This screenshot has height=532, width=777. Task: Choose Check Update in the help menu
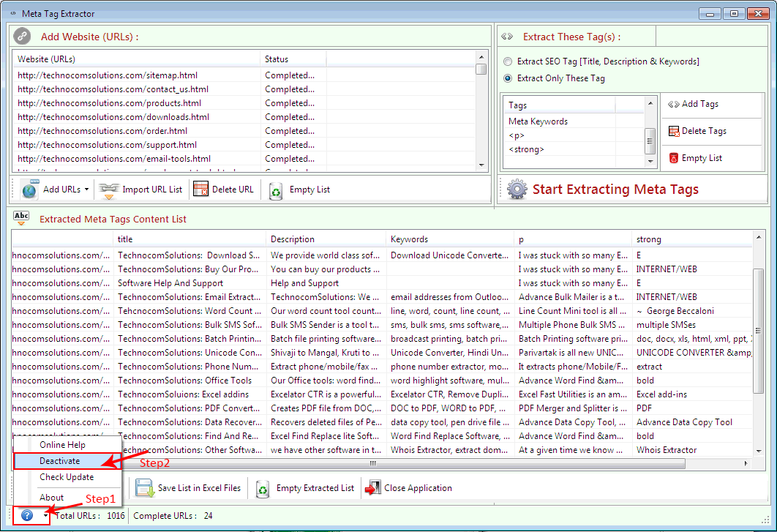[67, 477]
